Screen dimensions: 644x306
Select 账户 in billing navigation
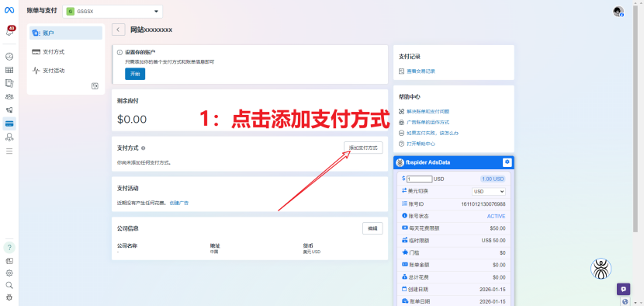click(66, 33)
